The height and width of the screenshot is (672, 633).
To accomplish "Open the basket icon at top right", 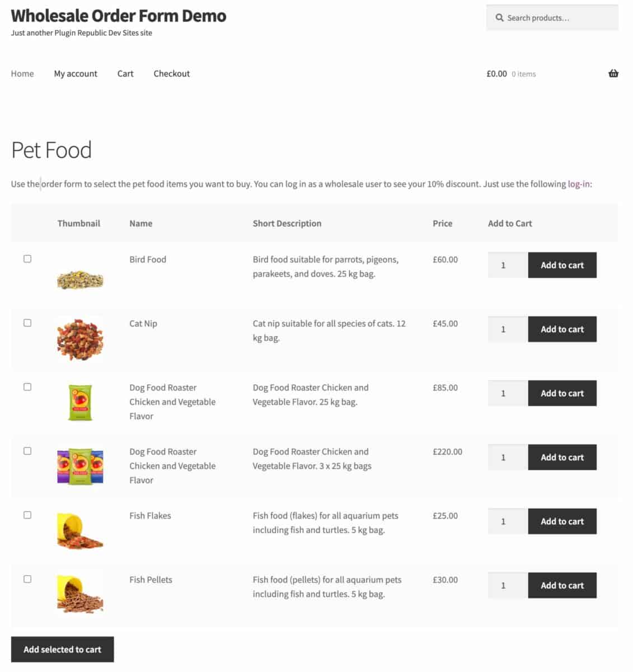I will coord(613,73).
